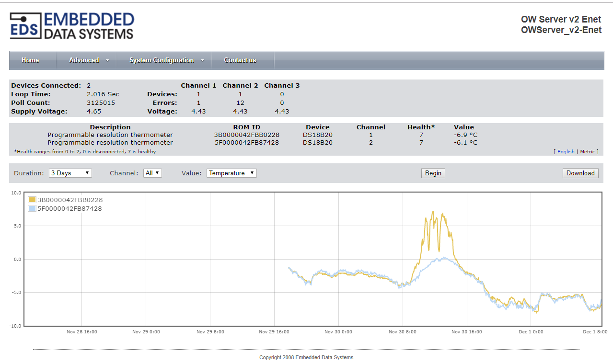Open the Home menu item
The height and width of the screenshot is (364, 613).
[30, 60]
